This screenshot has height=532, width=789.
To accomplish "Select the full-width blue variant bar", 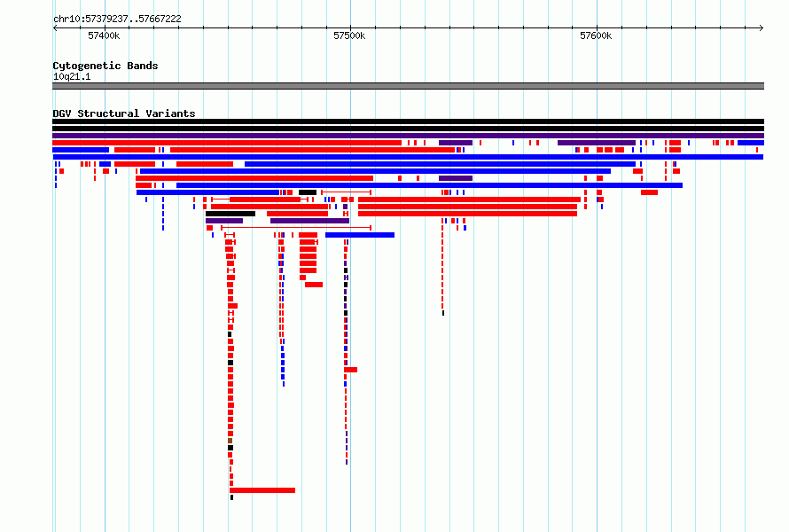I will point(408,157).
